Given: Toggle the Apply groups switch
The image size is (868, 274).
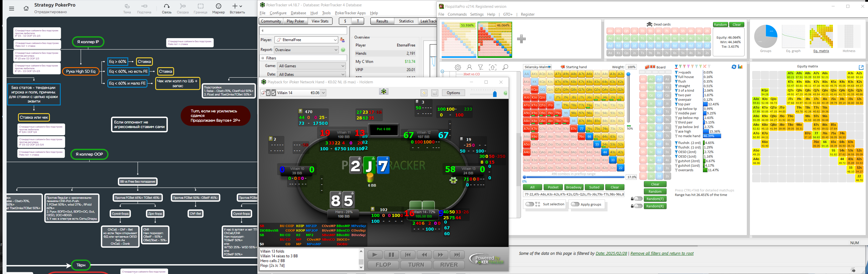Looking at the screenshot, I should (575, 204).
